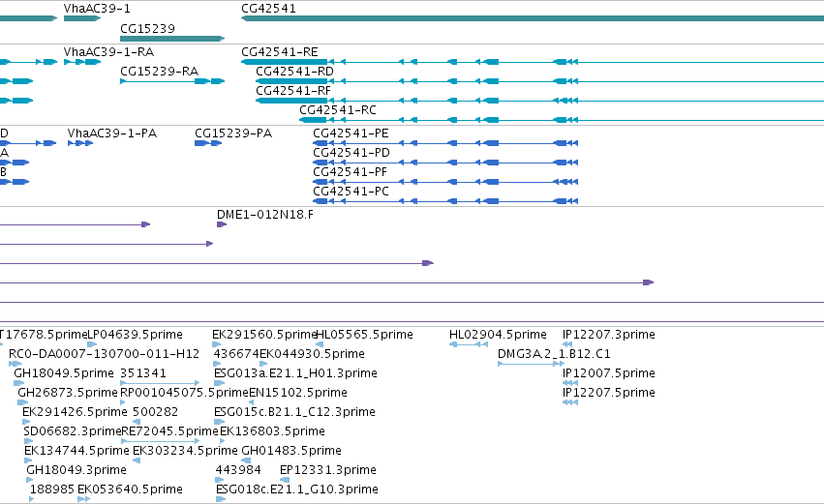The height and width of the screenshot is (504, 824).
Task: Click the CG42541-PC protein label
Action: click(351, 192)
